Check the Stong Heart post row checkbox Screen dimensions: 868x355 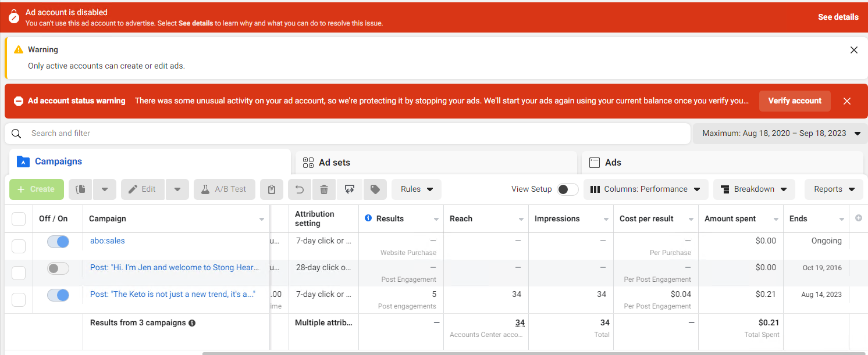[19, 273]
